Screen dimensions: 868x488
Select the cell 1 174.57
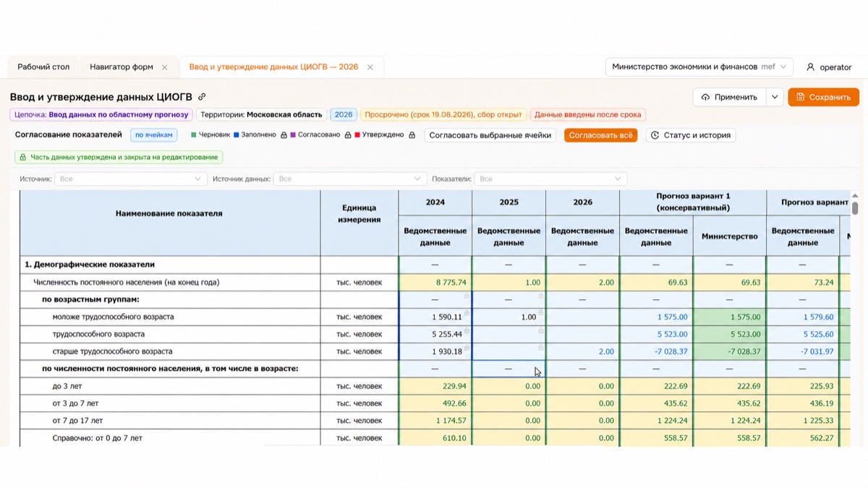point(435,421)
